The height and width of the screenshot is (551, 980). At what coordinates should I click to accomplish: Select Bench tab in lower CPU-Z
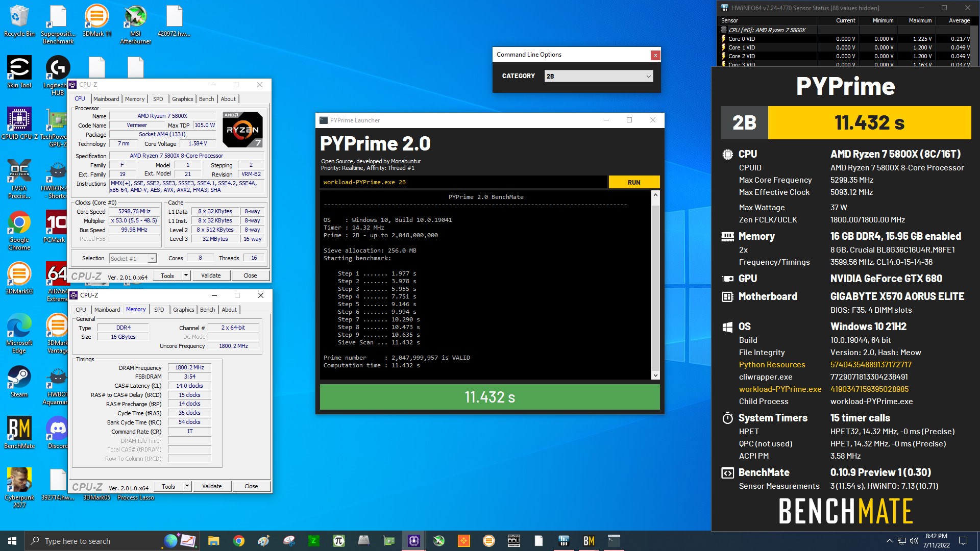click(x=208, y=310)
